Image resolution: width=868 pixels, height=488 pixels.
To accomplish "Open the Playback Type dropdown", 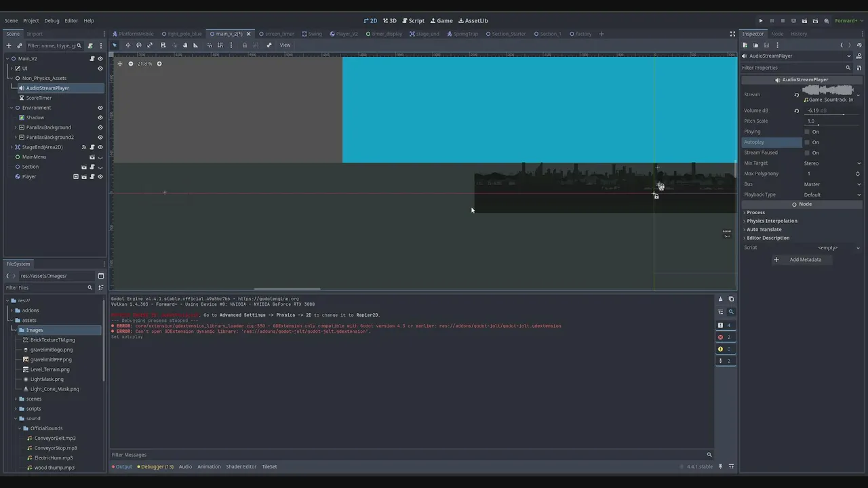I will [833, 195].
